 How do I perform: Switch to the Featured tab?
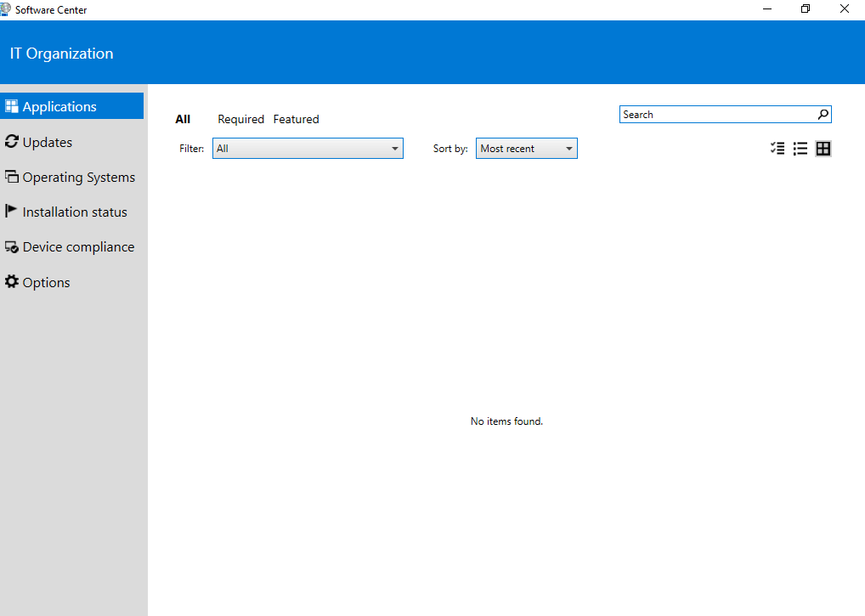click(x=296, y=119)
